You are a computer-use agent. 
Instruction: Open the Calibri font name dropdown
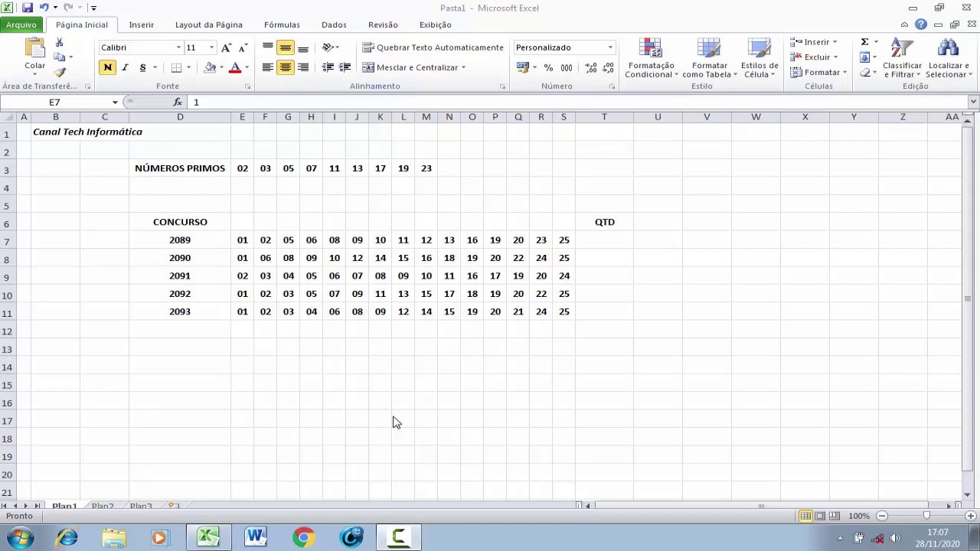point(178,47)
